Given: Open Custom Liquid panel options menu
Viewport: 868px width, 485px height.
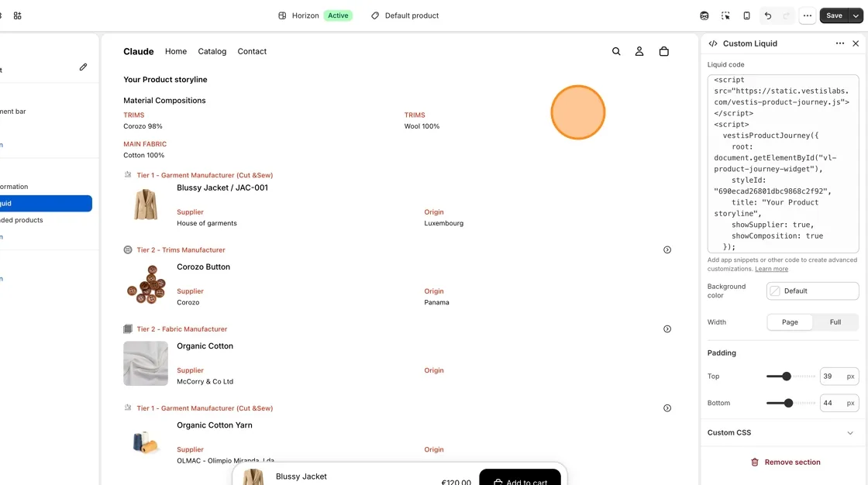Looking at the screenshot, I should [x=840, y=43].
